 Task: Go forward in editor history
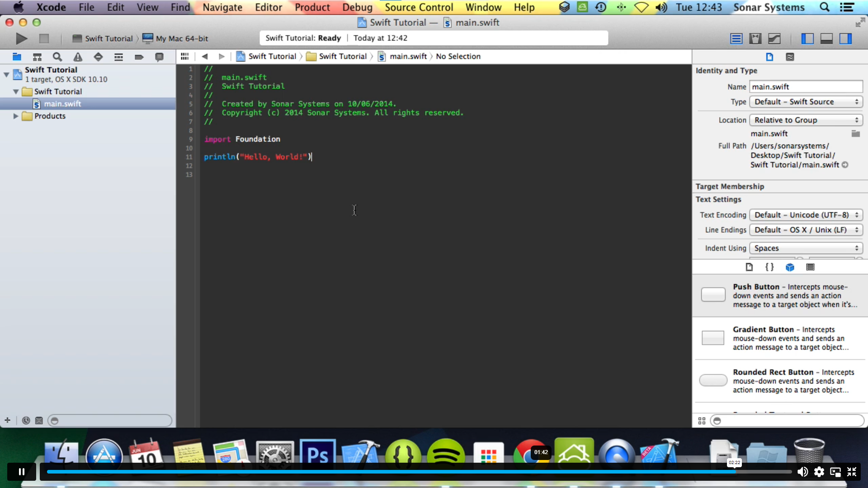pyautogui.click(x=222, y=56)
